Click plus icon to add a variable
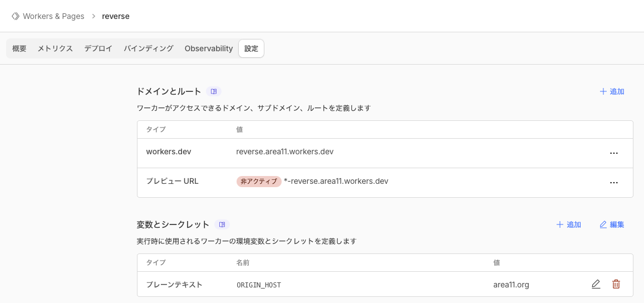 [560, 224]
